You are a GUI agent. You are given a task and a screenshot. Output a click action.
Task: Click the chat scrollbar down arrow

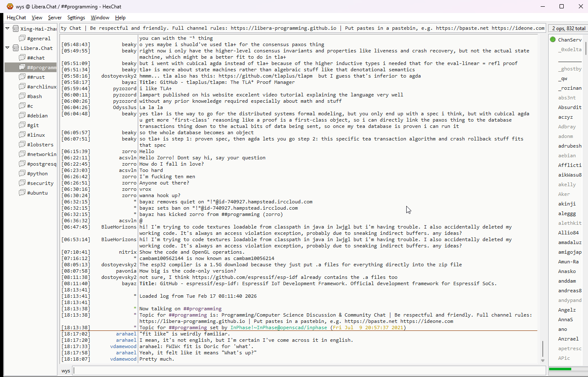(x=543, y=361)
